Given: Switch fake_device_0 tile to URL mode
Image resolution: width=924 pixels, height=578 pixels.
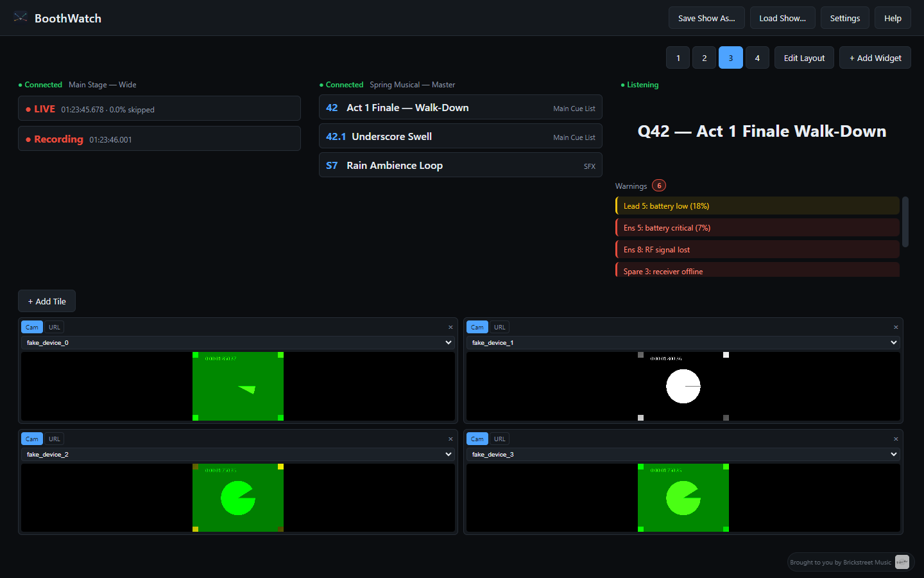Looking at the screenshot, I should click(x=55, y=328).
